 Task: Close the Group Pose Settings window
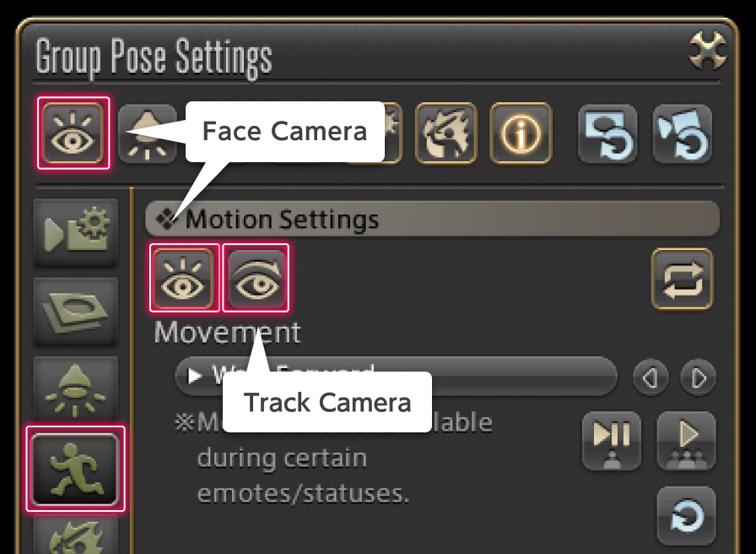pyautogui.click(x=707, y=53)
